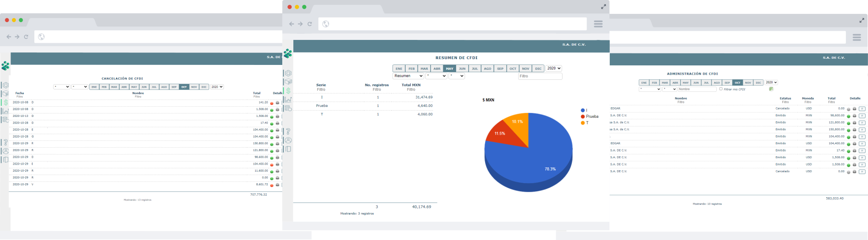
Task: Open user profile icon in Resumen de CFDI sidebar
Action: 288,140
